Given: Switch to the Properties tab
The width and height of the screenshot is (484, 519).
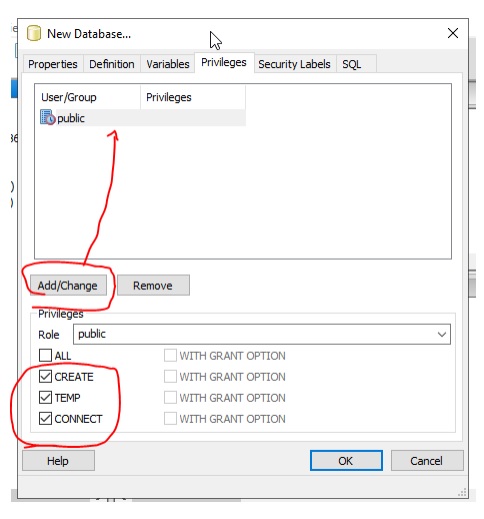Looking at the screenshot, I should pyautogui.click(x=53, y=64).
